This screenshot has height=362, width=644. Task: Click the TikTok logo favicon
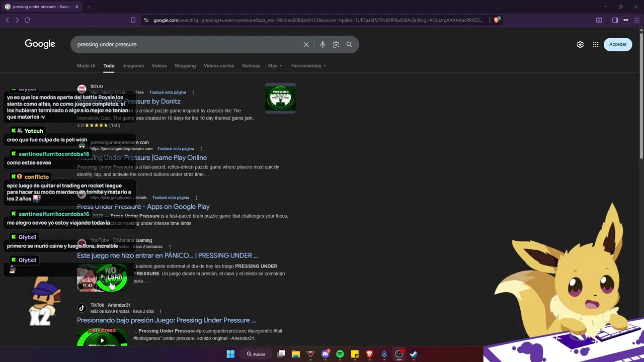82,308
